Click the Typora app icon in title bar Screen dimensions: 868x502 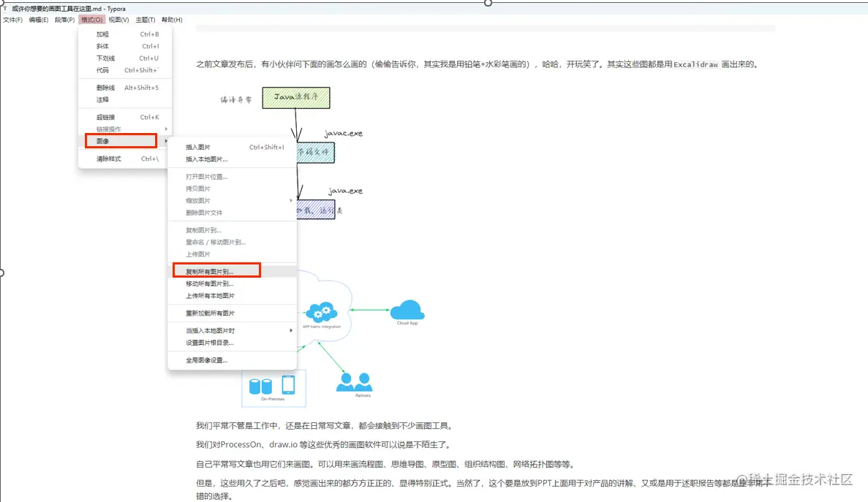[5, 8]
